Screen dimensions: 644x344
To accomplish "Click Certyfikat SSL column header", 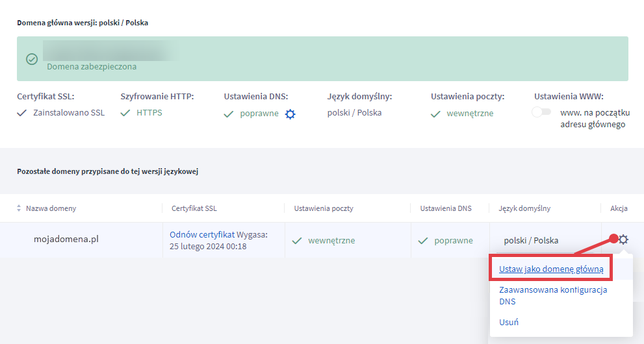I will (x=194, y=208).
